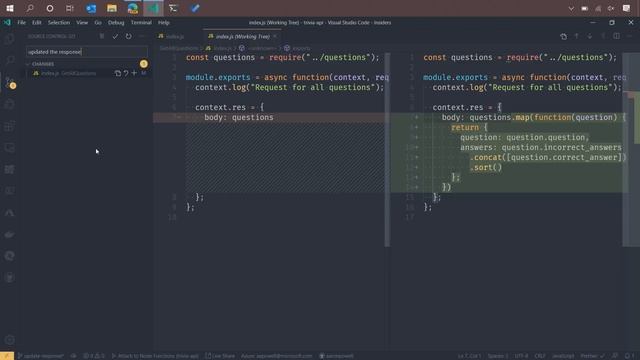
Task: Start Live Share from status bar
Action: click(220, 356)
